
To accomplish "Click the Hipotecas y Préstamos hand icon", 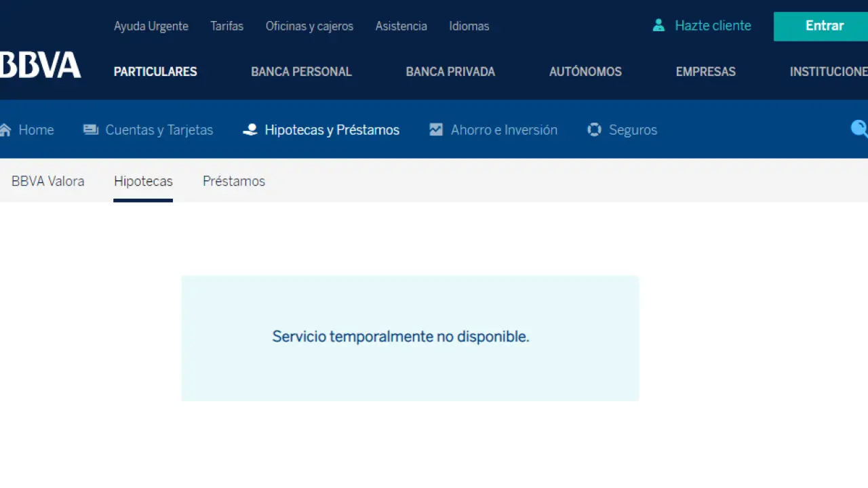I will pyautogui.click(x=250, y=129).
